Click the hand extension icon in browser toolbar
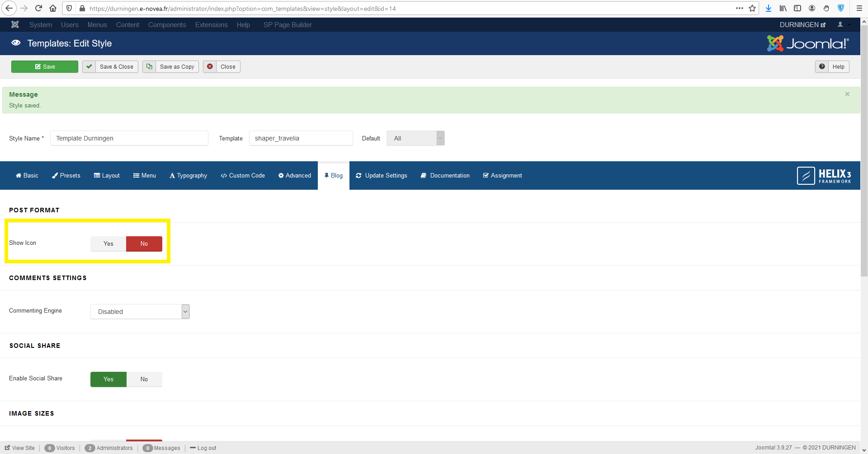Screen dimensions: 868x454 (x=826, y=8)
